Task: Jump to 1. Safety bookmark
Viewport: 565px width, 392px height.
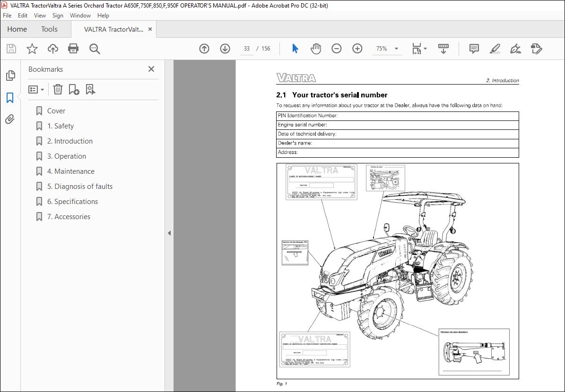Action: click(60, 126)
